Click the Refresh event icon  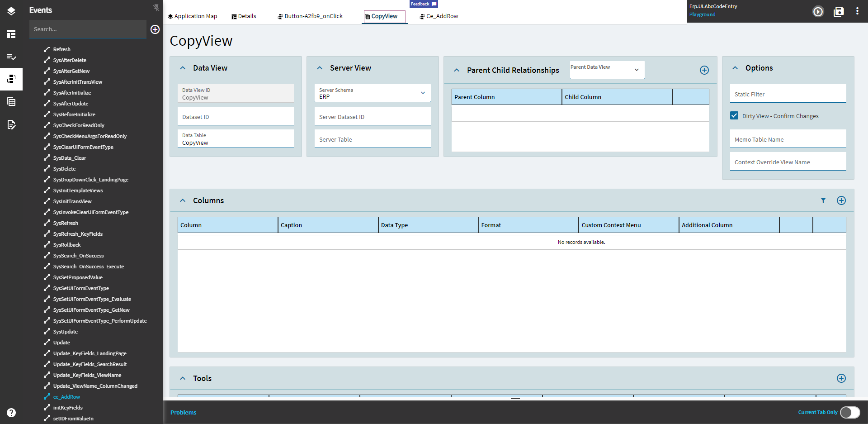(47, 49)
